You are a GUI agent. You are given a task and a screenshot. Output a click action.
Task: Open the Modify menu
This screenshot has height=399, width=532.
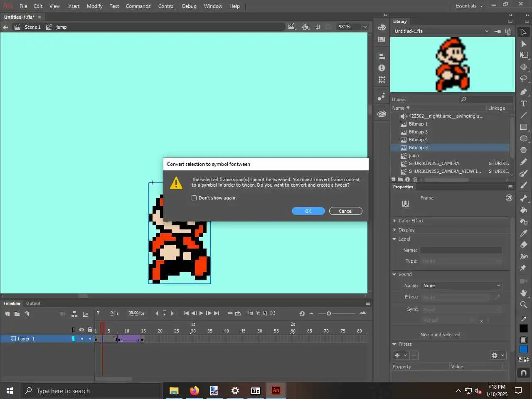pyautogui.click(x=94, y=6)
